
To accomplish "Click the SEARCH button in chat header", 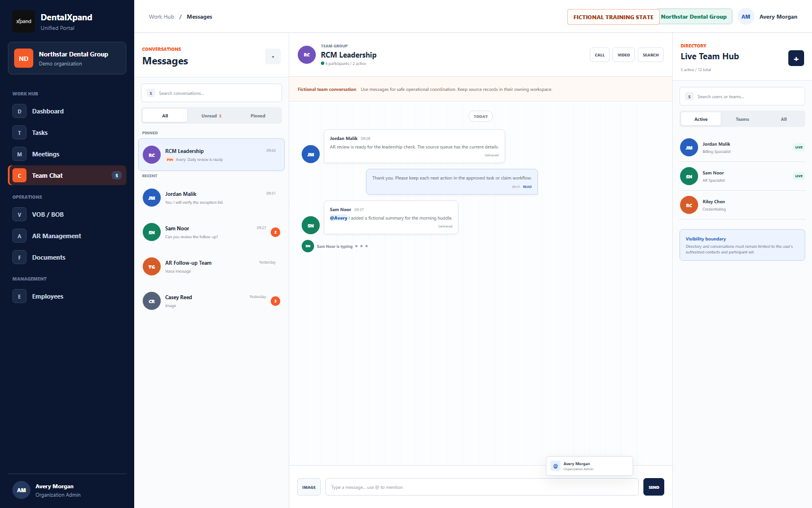I will 651,55.
